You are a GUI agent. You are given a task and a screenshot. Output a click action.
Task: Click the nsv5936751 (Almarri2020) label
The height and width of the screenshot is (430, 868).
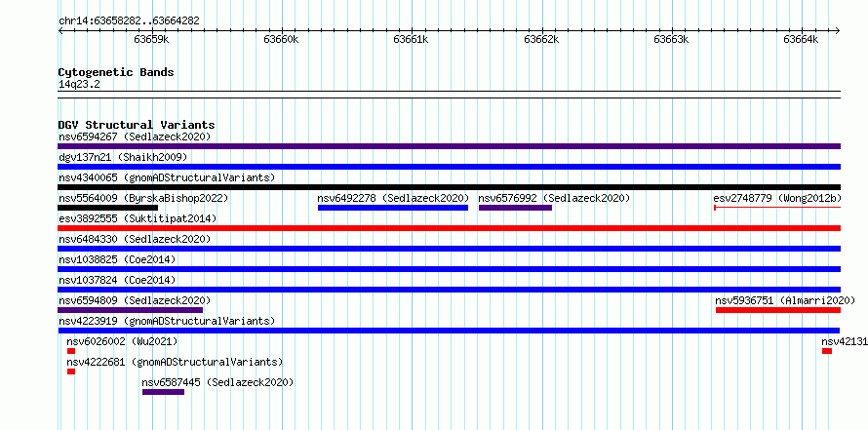785,300
